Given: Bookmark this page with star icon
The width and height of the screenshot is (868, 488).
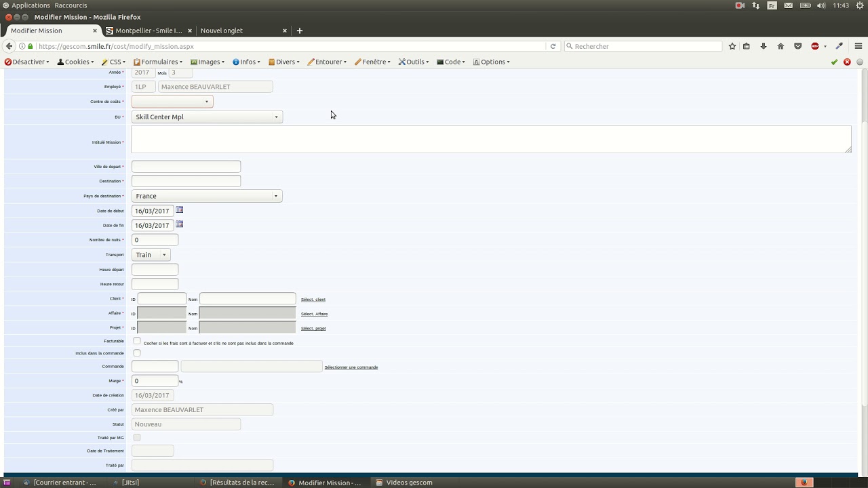Looking at the screenshot, I should 732,46.
